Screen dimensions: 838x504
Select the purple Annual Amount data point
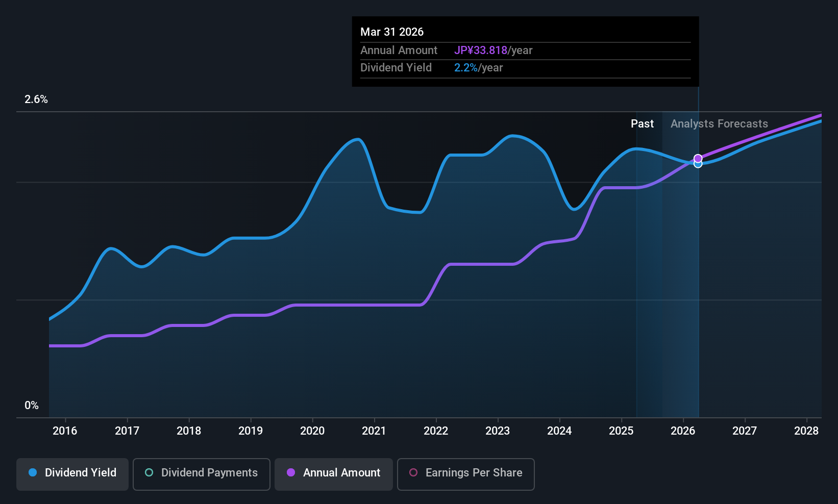point(698,158)
